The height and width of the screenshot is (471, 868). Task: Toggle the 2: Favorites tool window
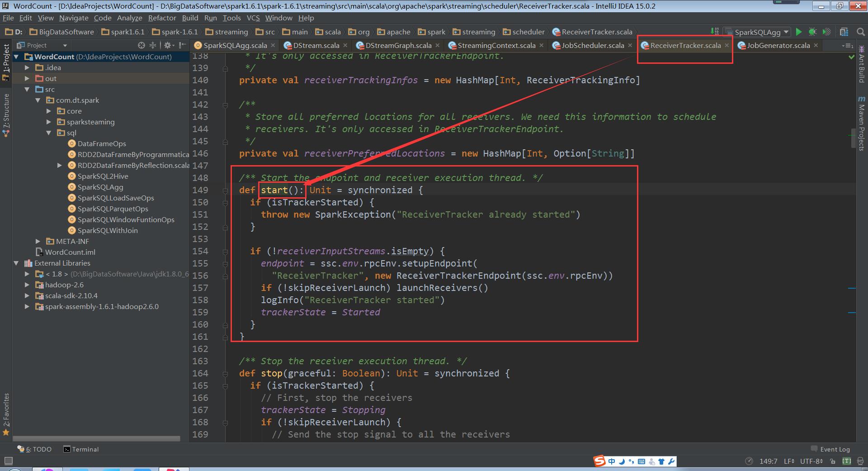(x=6, y=414)
